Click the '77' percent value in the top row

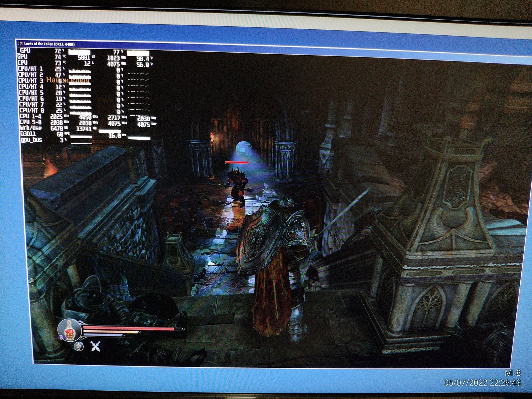click(116, 52)
